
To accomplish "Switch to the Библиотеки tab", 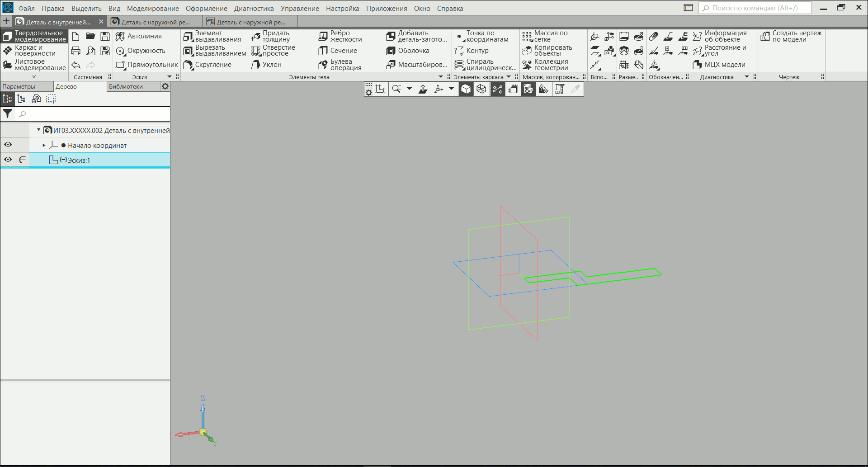I will (x=133, y=86).
